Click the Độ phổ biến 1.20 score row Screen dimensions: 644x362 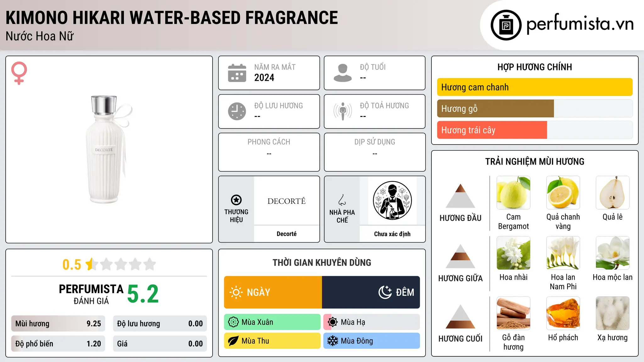(x=58, y=344)
